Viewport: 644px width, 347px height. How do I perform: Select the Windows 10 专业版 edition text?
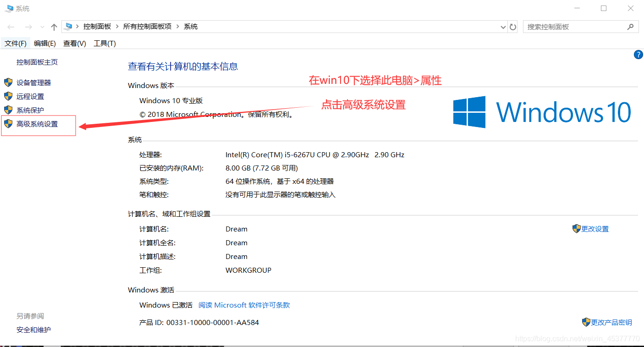click(171, 101)
